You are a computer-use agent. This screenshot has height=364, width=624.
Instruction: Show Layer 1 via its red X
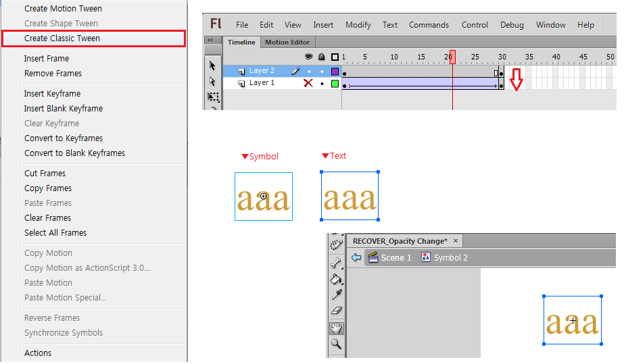[308, 83]
